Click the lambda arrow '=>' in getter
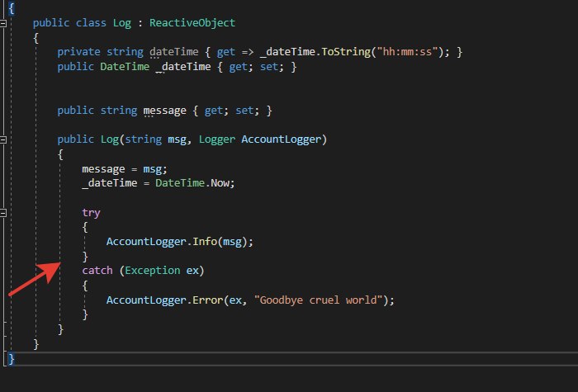The image size is (578, 392). tap(248, 52)
